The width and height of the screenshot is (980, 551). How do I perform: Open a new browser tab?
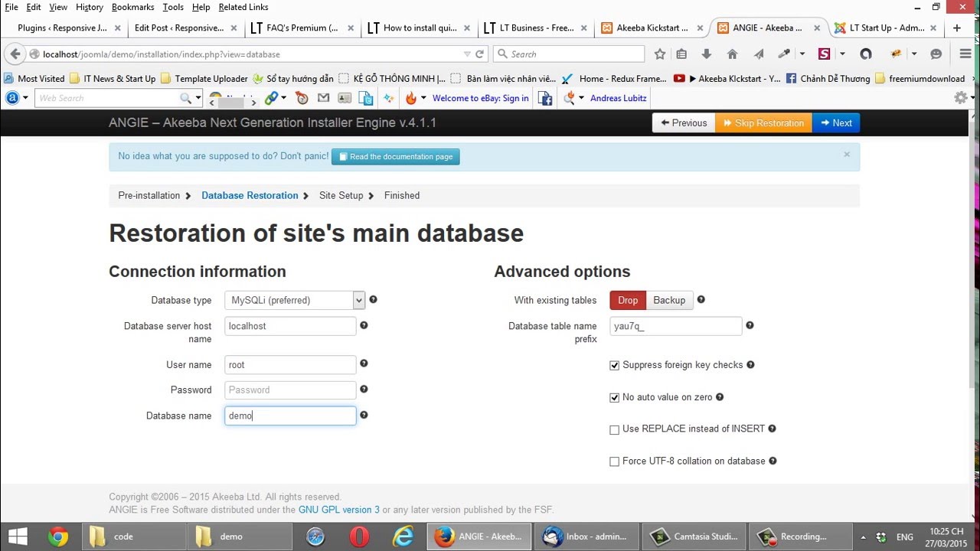[x=957, y=28]
